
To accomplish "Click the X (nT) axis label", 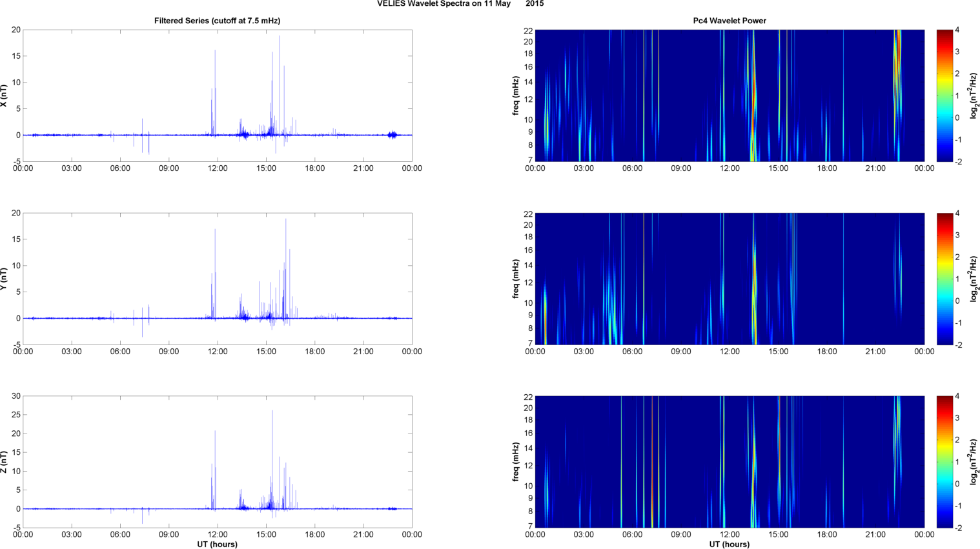I will (4, 95).
